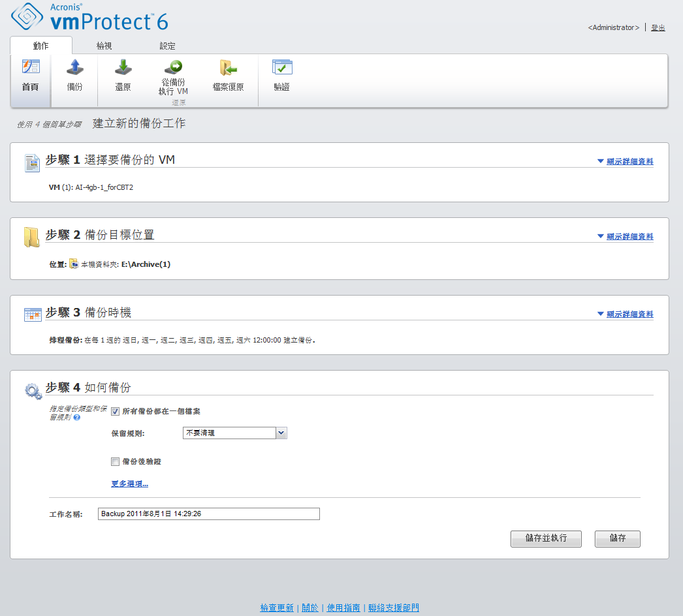This screenshot has width=683, height=616.
Task: Open the 更多選項 link
Action: (130, 484)
